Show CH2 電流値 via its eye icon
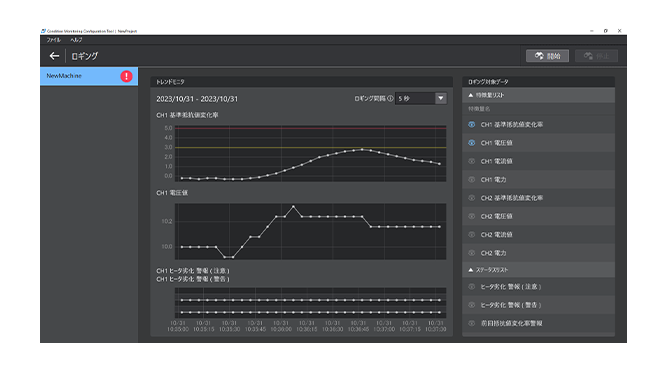Image resolution: width=666 pixels, height=370 pixels. (x=471, y=234)
